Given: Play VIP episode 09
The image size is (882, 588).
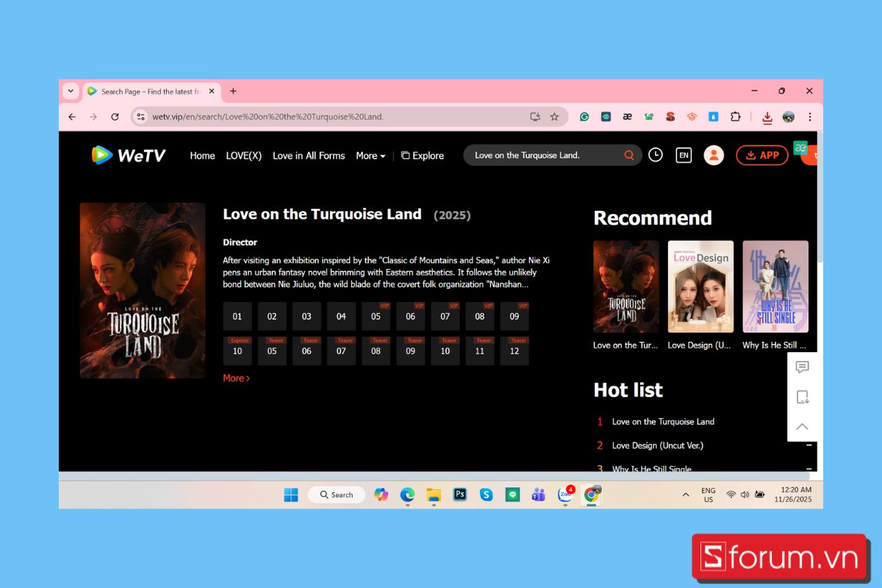Looking at the screenshot, I should coord(514,316).
